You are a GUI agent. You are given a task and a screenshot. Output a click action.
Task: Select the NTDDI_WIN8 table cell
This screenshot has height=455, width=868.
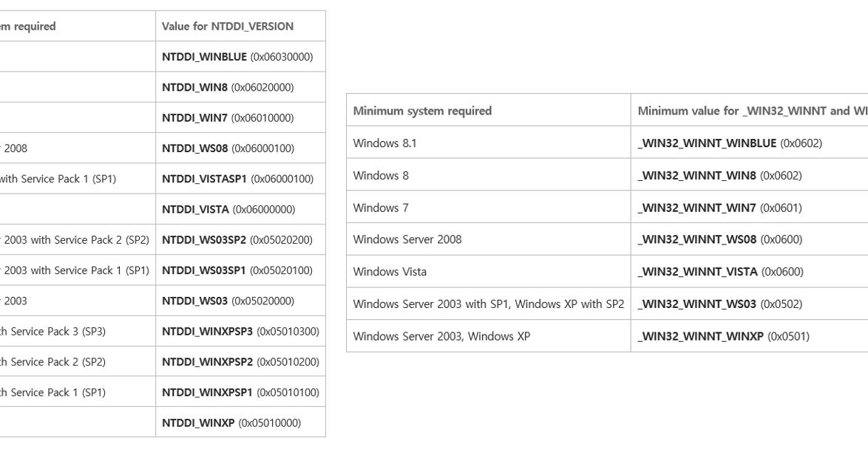pos(240,87)
